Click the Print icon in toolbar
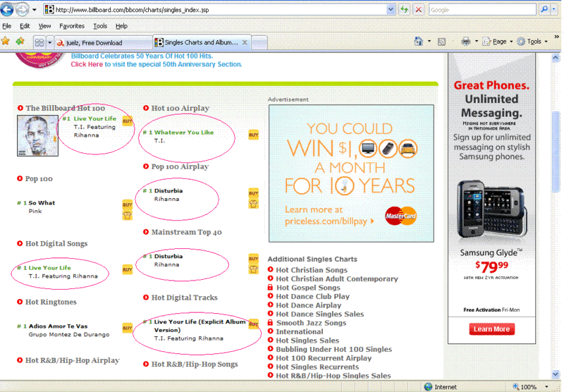Image resolution: width=564 pixels, height=392 pixels. coord(465,42)
